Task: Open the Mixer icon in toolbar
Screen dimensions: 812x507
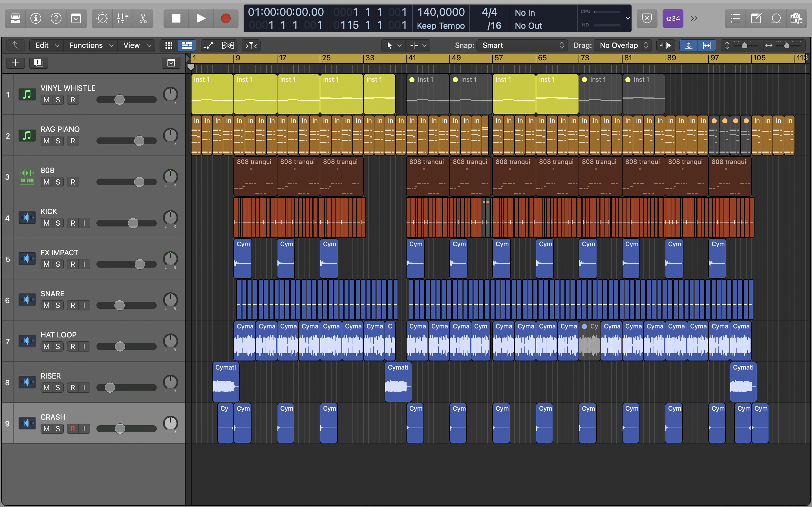Action: pos(122,18)
